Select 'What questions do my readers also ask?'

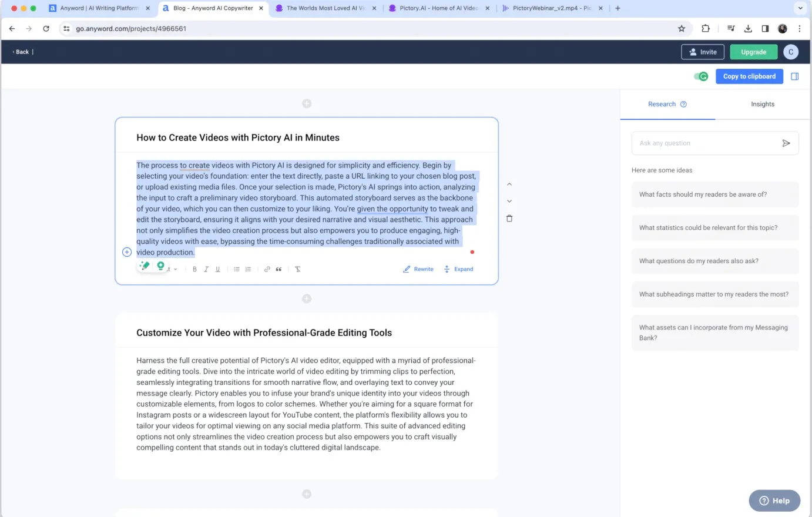(715, 261)
